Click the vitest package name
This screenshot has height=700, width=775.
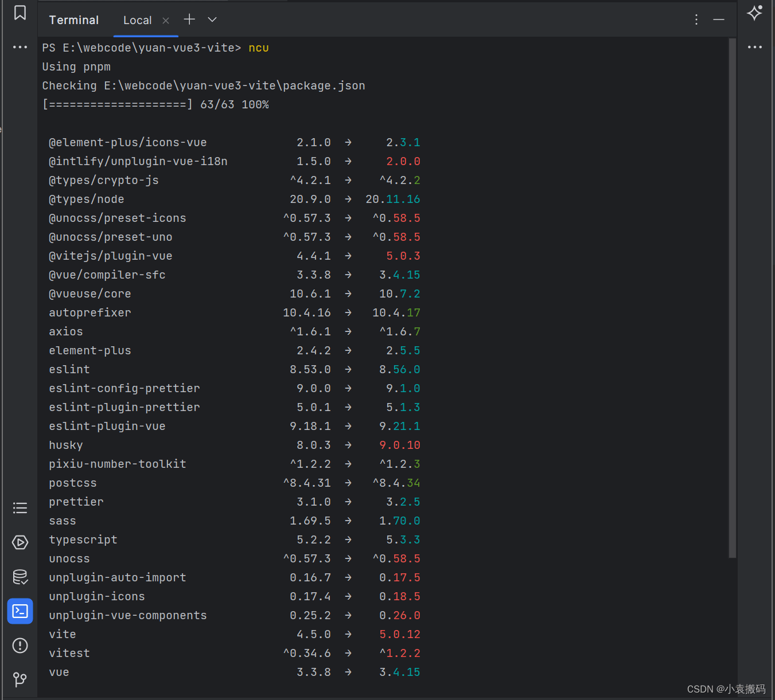(x=69, y=653)
